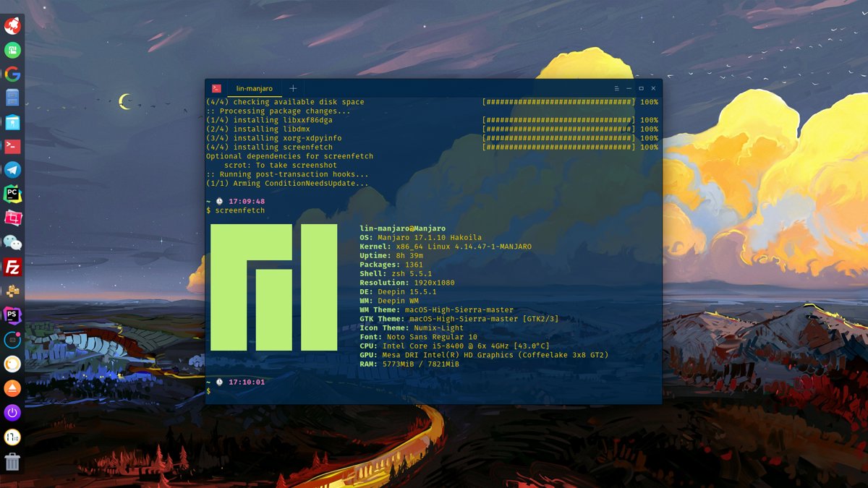Click the 17:10:01 prompt timestamp
This screenshot has width=868, height=488.
click(x=247, y=382)
